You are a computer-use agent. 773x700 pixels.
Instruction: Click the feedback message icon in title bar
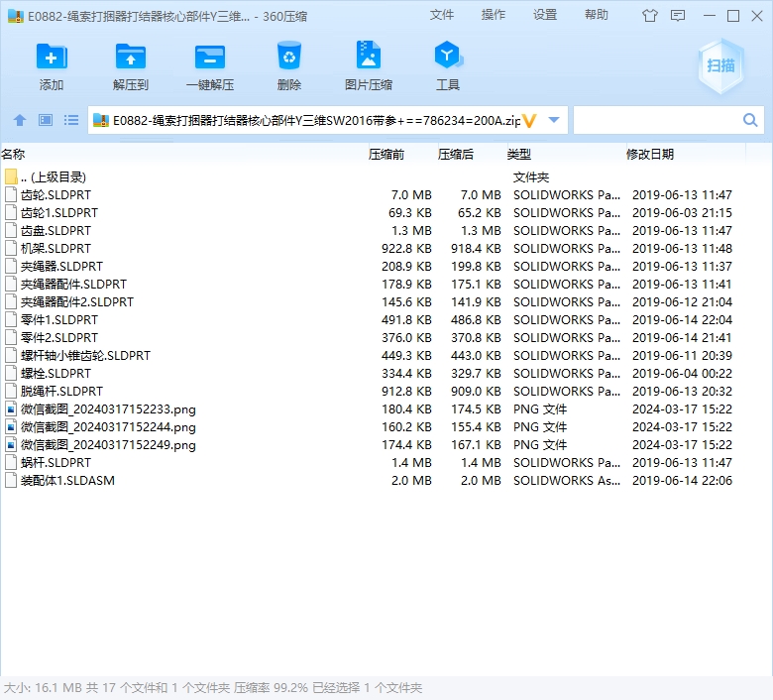pos(678,16)
